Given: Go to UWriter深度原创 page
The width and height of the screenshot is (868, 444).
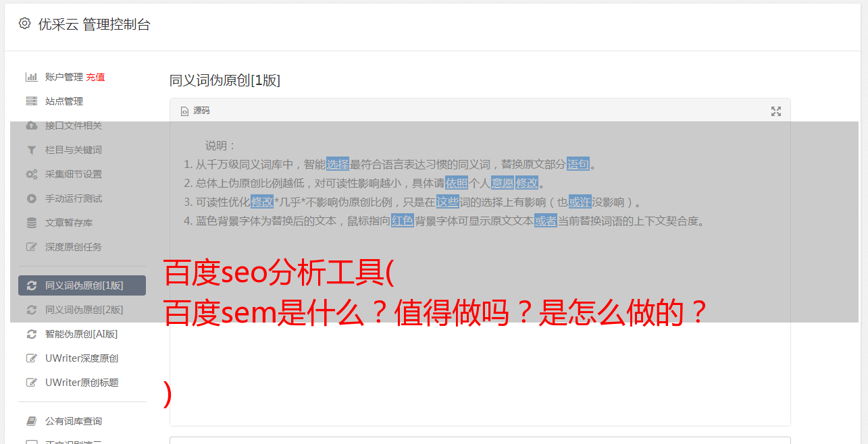Looking at the screenshot, I should point(82,358).
